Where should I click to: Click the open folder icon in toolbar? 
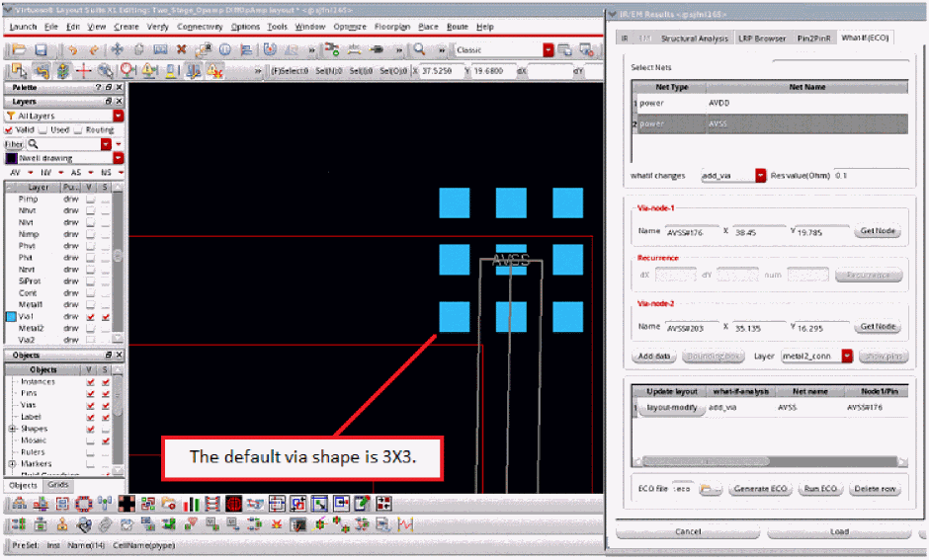coord(20,49)
